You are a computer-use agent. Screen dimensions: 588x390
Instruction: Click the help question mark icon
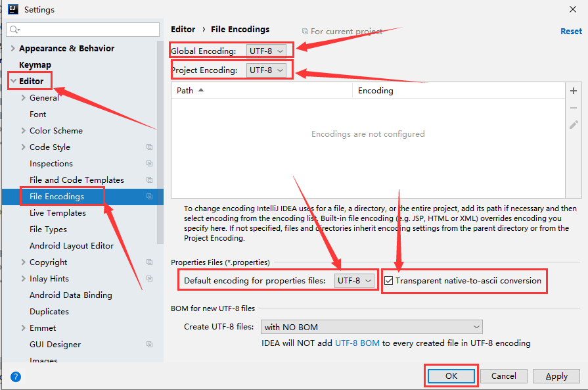tap(16, 376)
